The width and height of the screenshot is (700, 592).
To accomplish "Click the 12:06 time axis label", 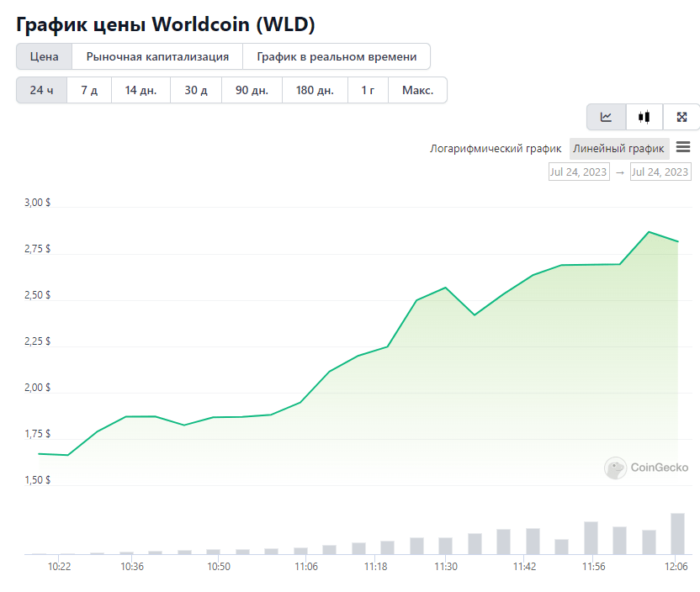I will (x=676, y=567).
